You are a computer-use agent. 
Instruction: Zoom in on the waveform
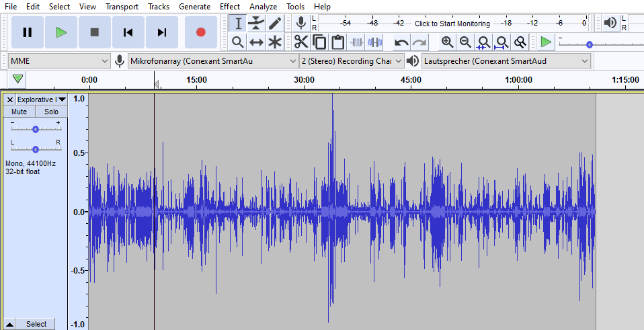click(447, 42)
